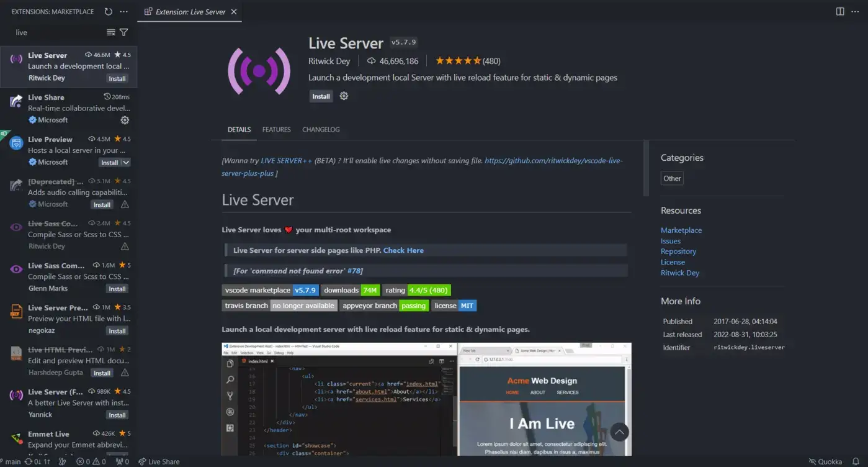
Task: Install Live Server by Yannick
Action: 117,415
